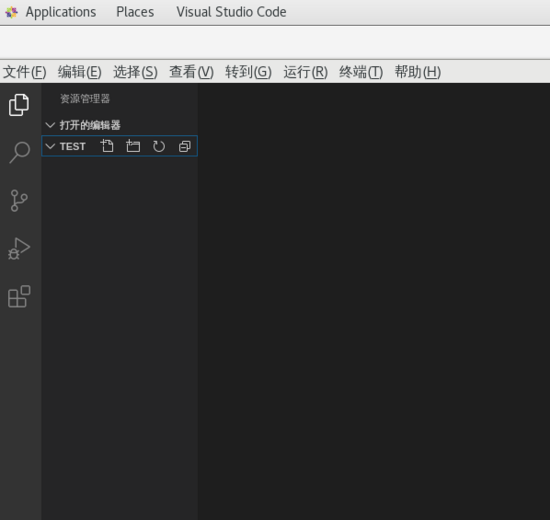This screenshot has height=520, width=550.
Task: Open the Source Control view
Action: click(19, 201)
